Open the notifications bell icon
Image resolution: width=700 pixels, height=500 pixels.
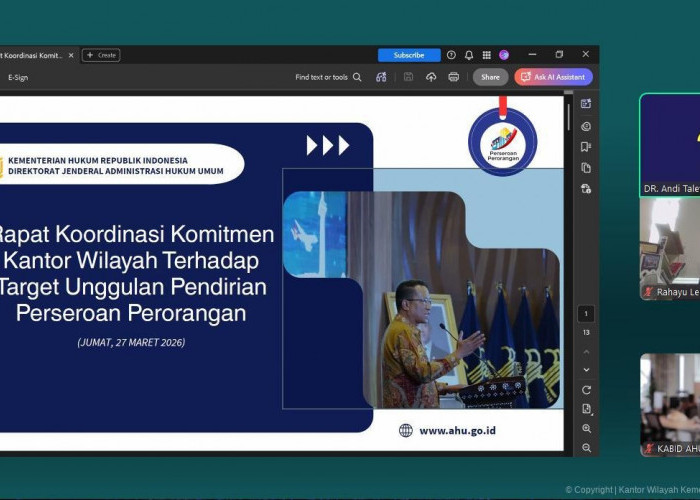click(x=469, y=55)
